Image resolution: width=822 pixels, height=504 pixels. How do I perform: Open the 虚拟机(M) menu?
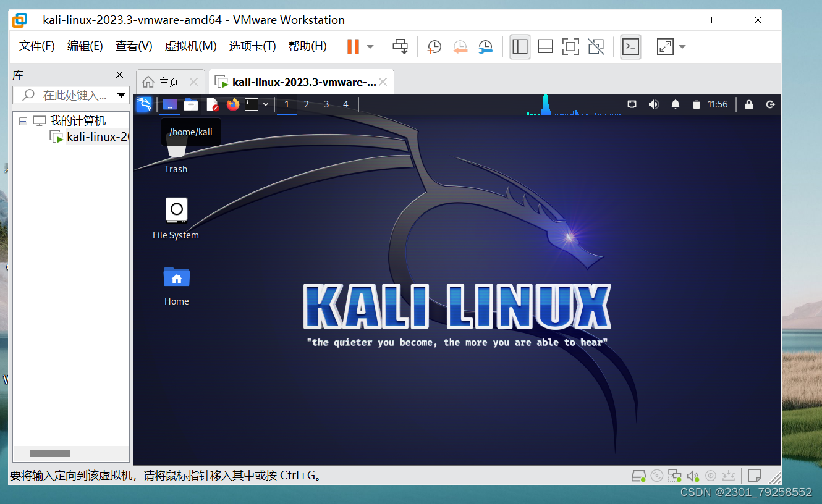191,46
